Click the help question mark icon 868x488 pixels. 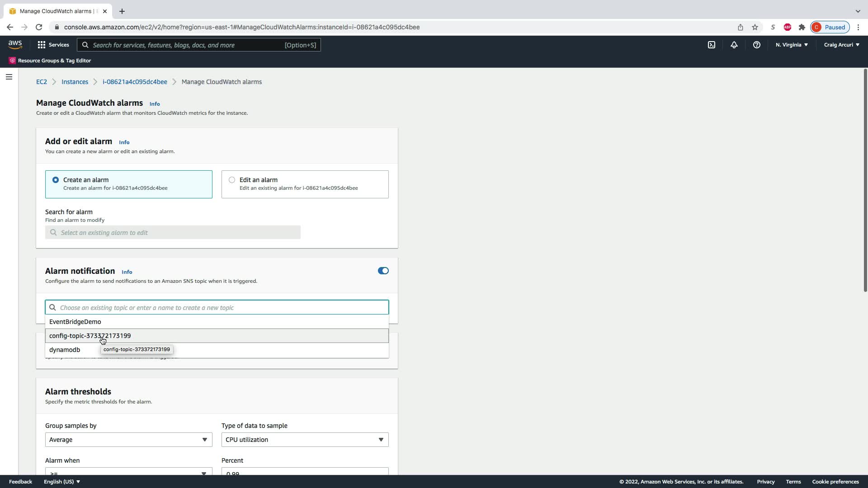(x=756, y=45)
